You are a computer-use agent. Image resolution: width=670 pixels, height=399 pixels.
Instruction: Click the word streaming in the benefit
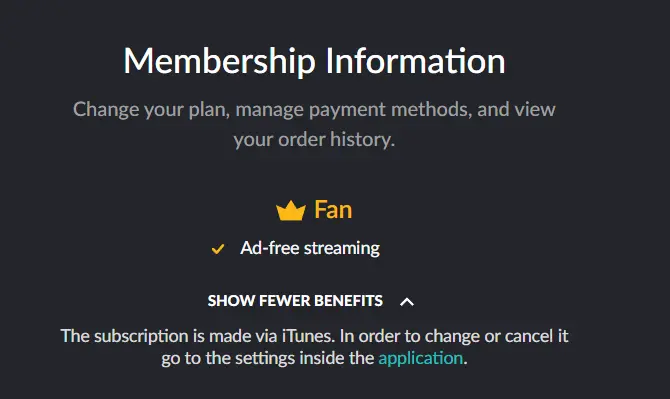[x=342, y=249]
